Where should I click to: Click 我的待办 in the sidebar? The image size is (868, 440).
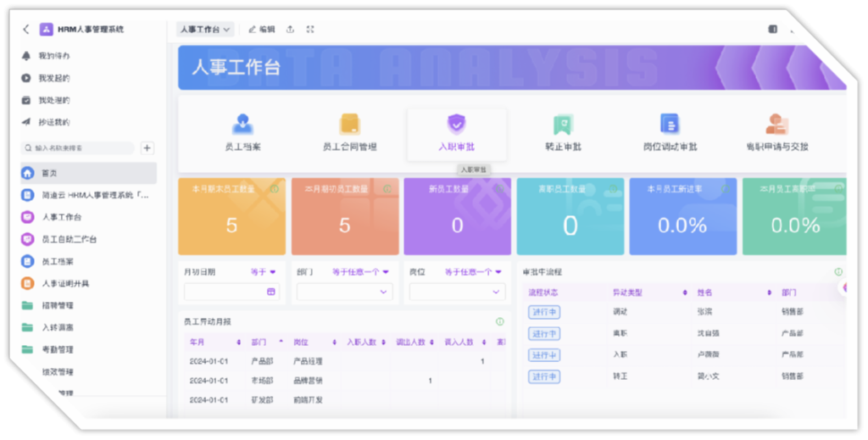coord(53,56)
